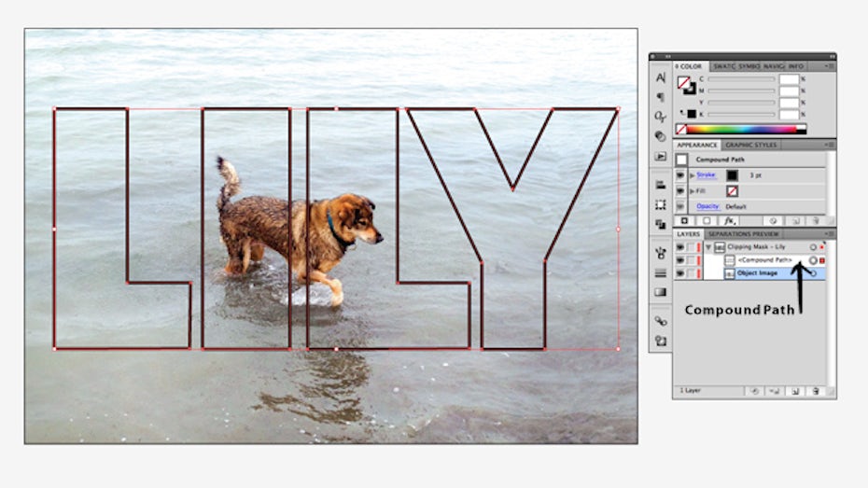Delete selected layer with trash icon
Screen dimensions: 868x488
pyautogui.click(x=816, y=390)
